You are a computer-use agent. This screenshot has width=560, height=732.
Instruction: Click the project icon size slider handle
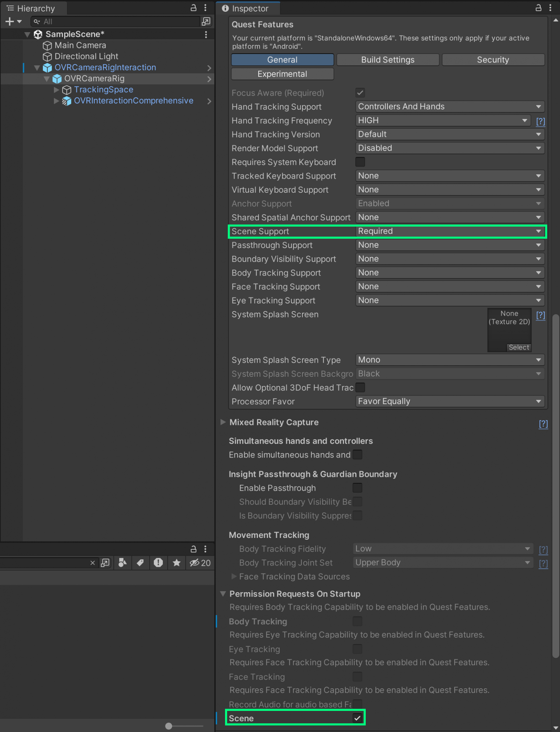coord(169,726)
